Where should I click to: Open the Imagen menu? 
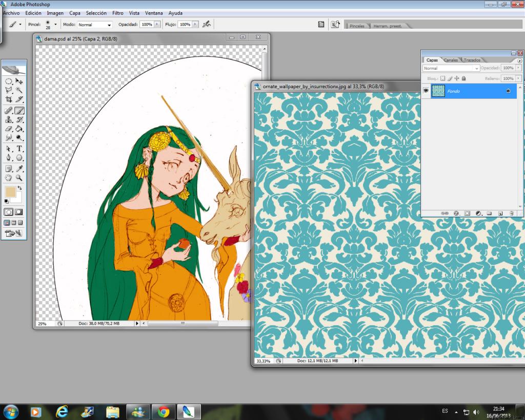55,13
